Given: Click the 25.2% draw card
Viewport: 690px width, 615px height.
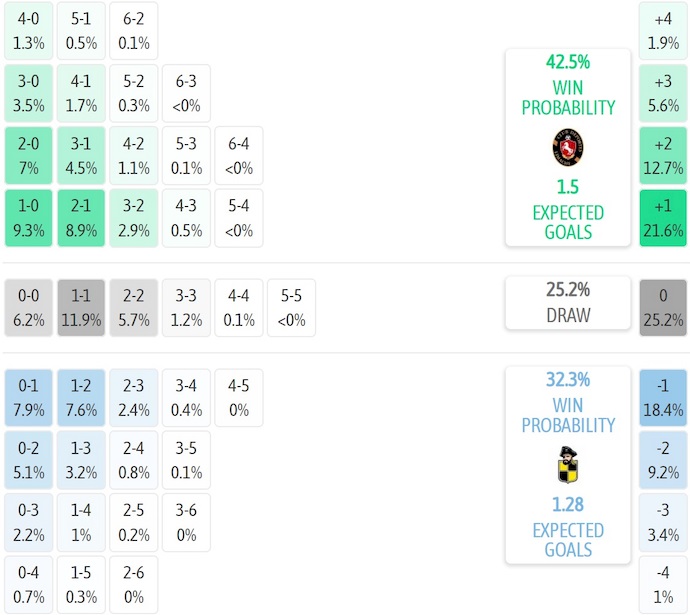Looking at the screenshot, I should coord(567,303).
